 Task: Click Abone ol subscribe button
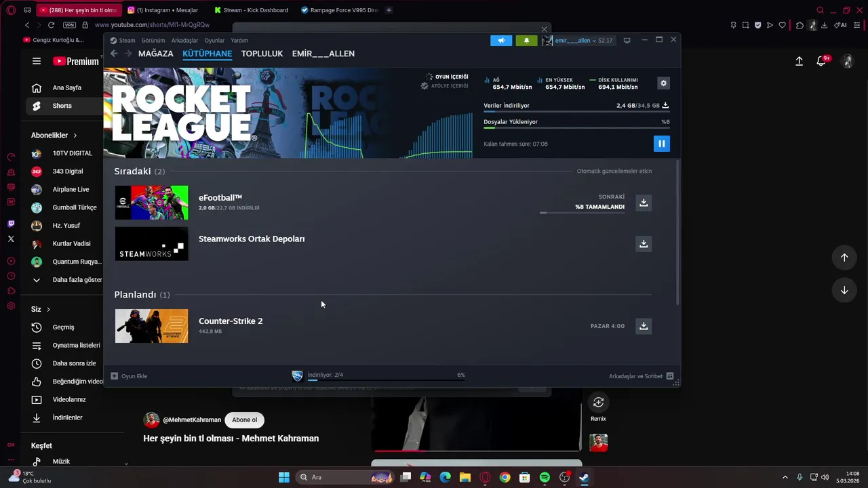[245, 420]
